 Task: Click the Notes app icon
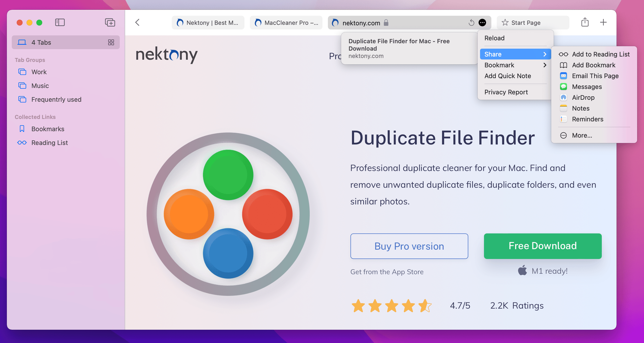(x=563, y=108)
